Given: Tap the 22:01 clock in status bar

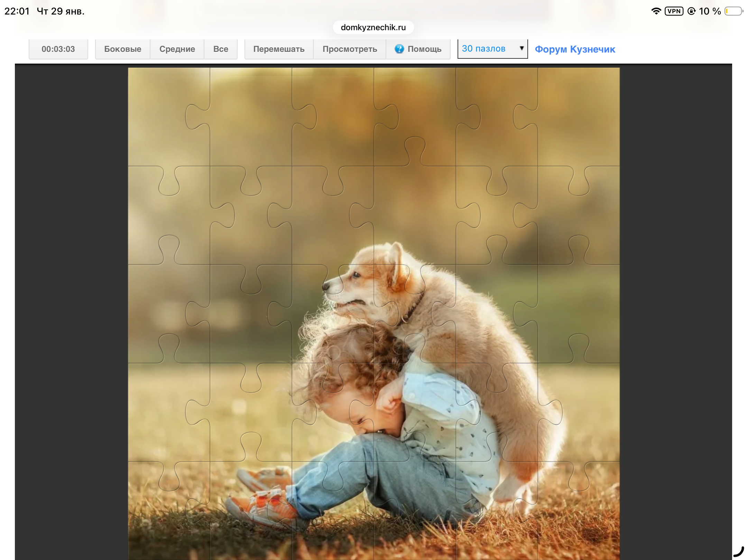Looking at the screenshot, I should (x=17, y=11).
